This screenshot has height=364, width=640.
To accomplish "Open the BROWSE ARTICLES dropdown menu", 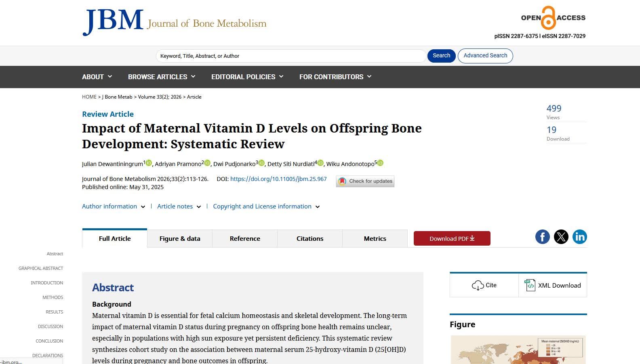I will pyautogui.click(x=162, y=77).
